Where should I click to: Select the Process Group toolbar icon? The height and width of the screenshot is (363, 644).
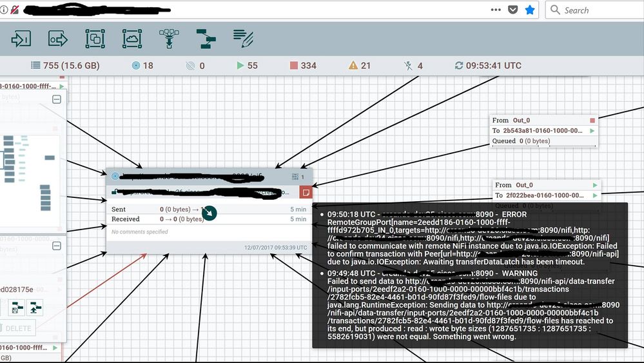pos(95,39)
